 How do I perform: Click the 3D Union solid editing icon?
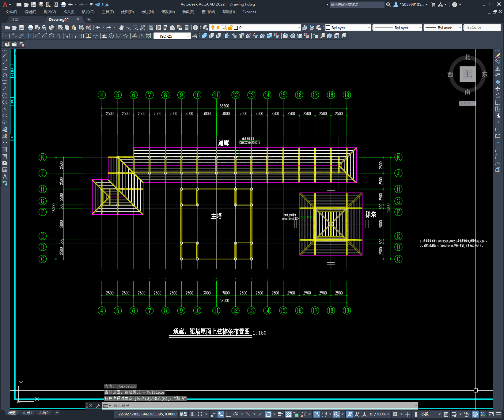204,36
